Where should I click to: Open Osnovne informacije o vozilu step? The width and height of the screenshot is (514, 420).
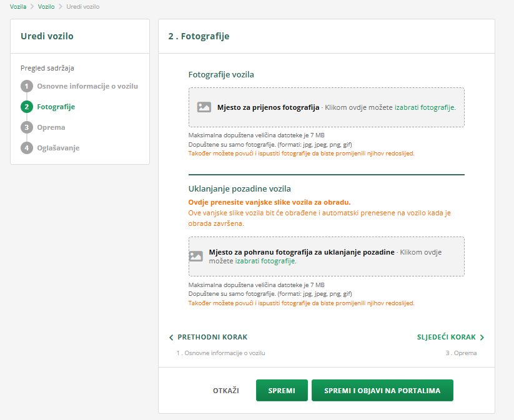point(87,86)
